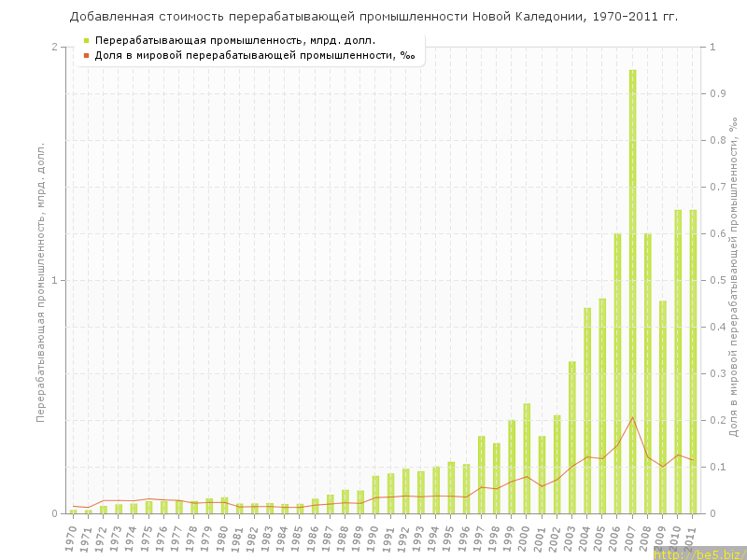Screen dimensions: 747x560
Task: Click the 2011 bar at far right
Action: point(693,361)
